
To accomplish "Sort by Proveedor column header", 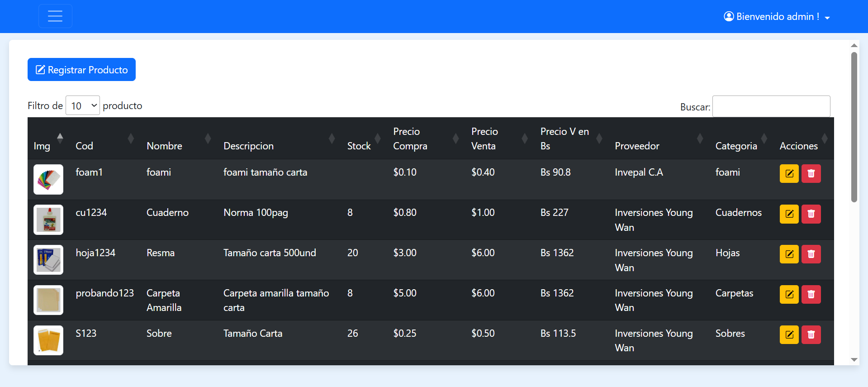I will tap(637, 146).
